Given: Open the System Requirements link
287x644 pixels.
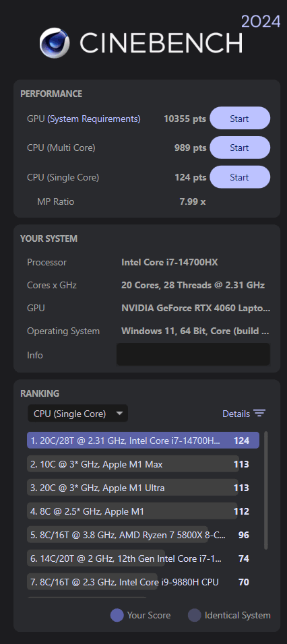Looking at the screenshot, I should pyautogui.click(x=94, y=119).
